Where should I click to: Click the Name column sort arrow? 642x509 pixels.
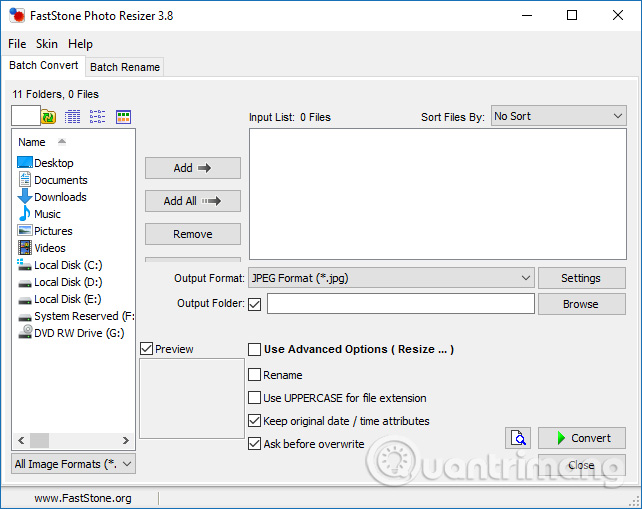62,142
